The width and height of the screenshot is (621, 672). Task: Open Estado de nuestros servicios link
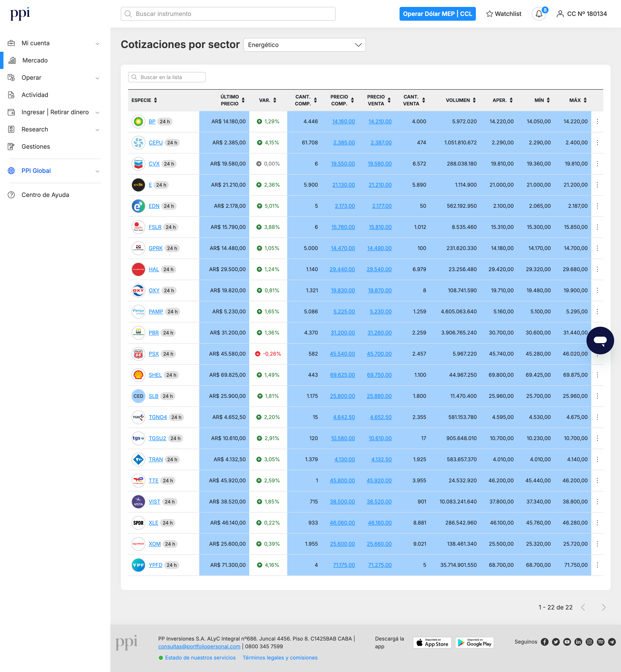point(200,658)
